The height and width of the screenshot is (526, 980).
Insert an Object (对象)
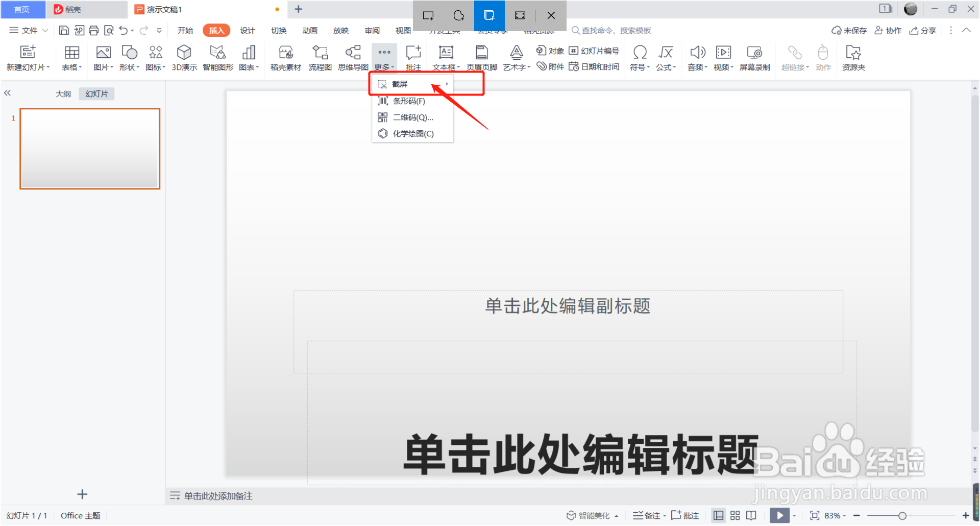pyautogui.click(x=550, y=51)
